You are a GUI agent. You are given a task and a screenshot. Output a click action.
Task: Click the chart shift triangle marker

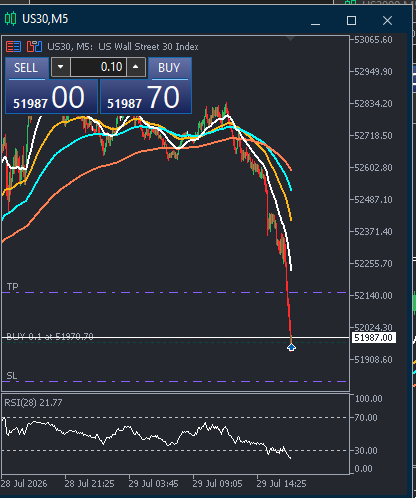(x=291, y=39)
